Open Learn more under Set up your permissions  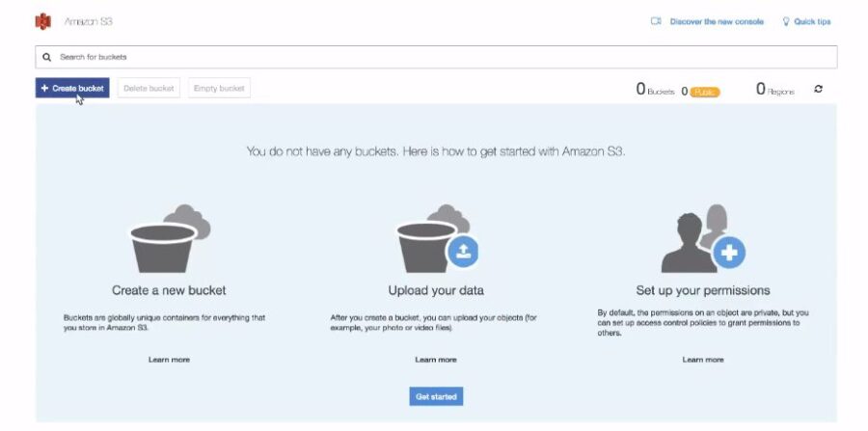[703, 360]
